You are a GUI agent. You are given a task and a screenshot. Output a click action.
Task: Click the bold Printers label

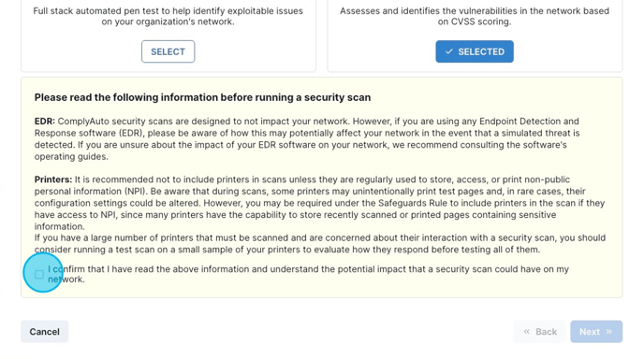(53, 179)
